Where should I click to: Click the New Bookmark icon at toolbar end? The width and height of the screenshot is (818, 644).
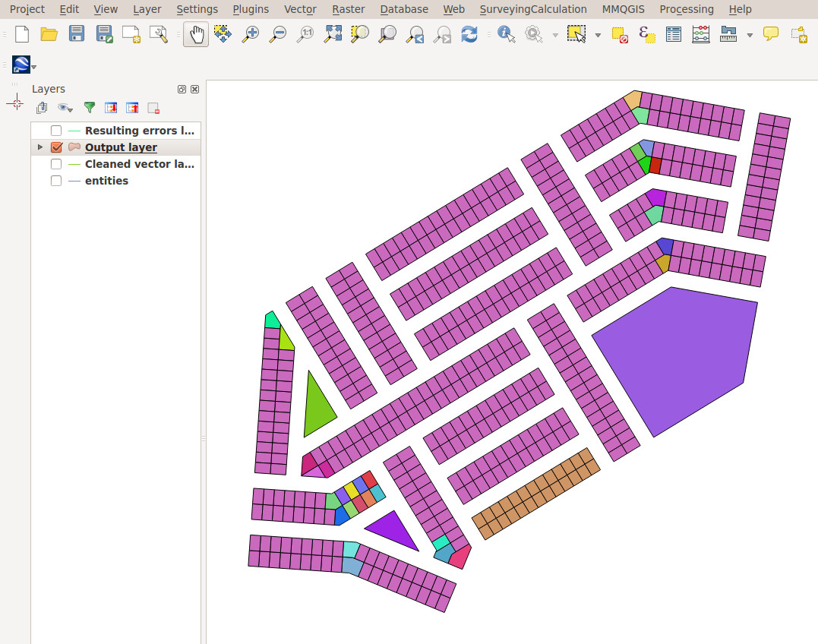pyautogui.click(x=799, y=34)
